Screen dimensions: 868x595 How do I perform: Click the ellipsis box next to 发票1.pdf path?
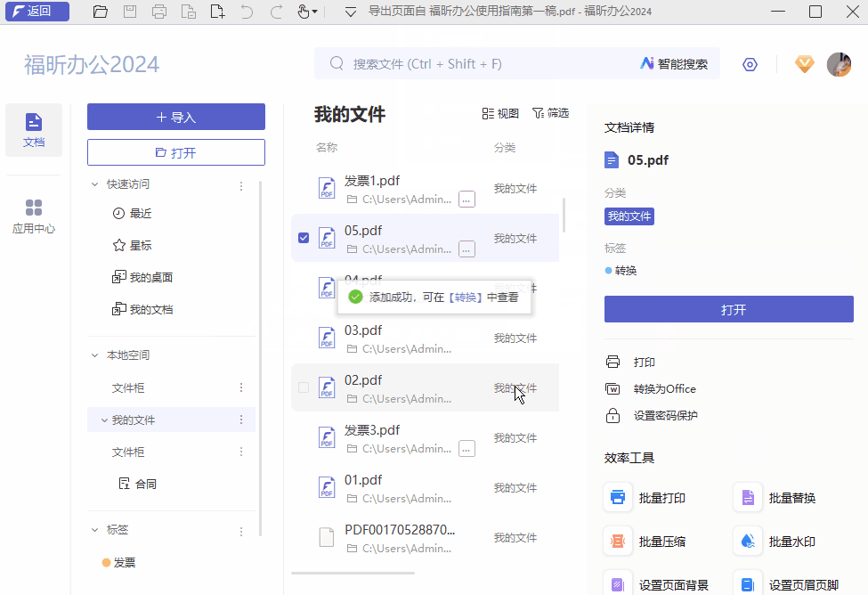pyautogui.click(x=466, y=199)
